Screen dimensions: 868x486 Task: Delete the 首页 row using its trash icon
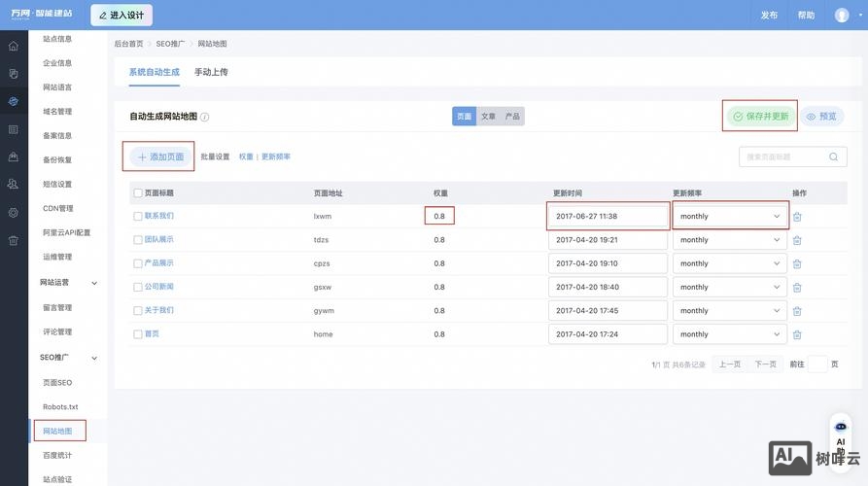(797, 334)
